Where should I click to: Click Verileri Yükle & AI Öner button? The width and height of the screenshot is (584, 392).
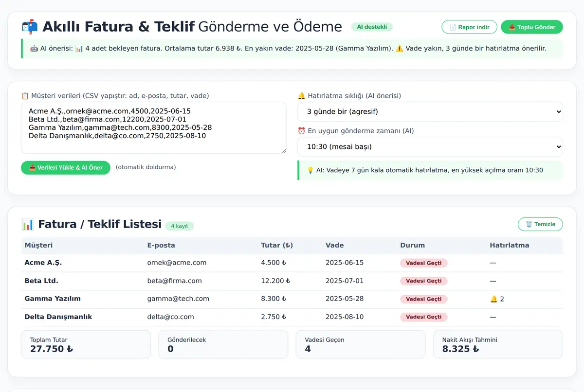pyautogui.click(x=66, y=168)
